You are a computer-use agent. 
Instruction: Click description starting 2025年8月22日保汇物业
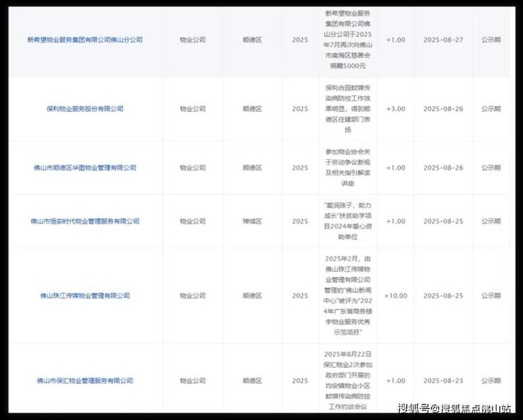tap(348, 380)
